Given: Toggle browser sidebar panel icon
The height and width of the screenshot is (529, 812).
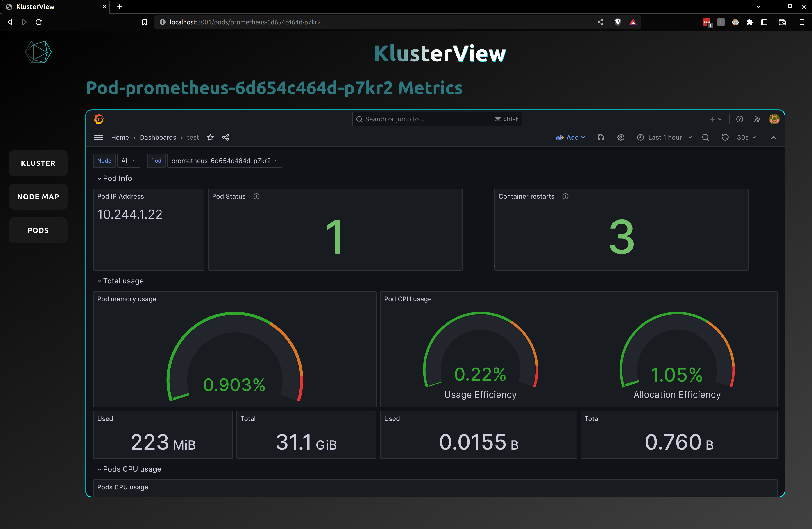Looking at the screenshot, I should (x=764, y=22).
